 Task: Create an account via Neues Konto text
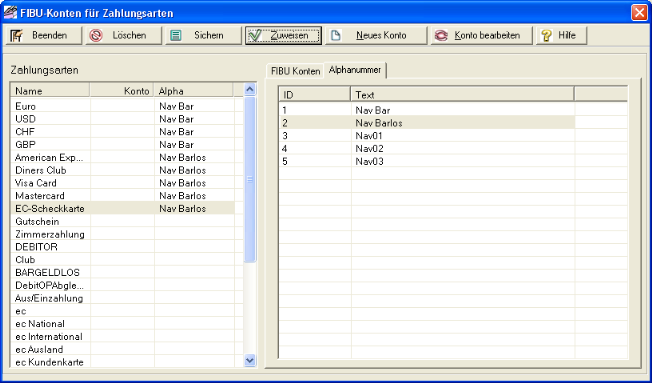[381, 36]
